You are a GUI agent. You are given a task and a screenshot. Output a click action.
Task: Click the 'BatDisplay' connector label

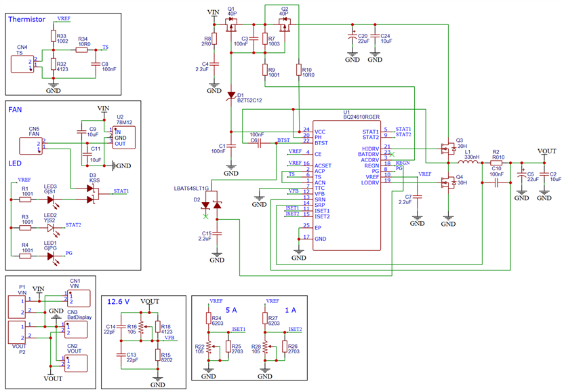point(79,317)
